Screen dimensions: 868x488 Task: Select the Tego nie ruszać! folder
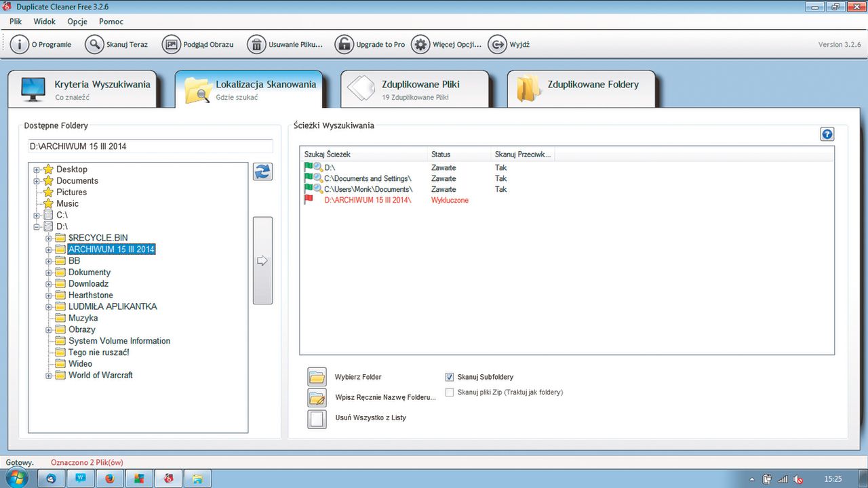99,352
